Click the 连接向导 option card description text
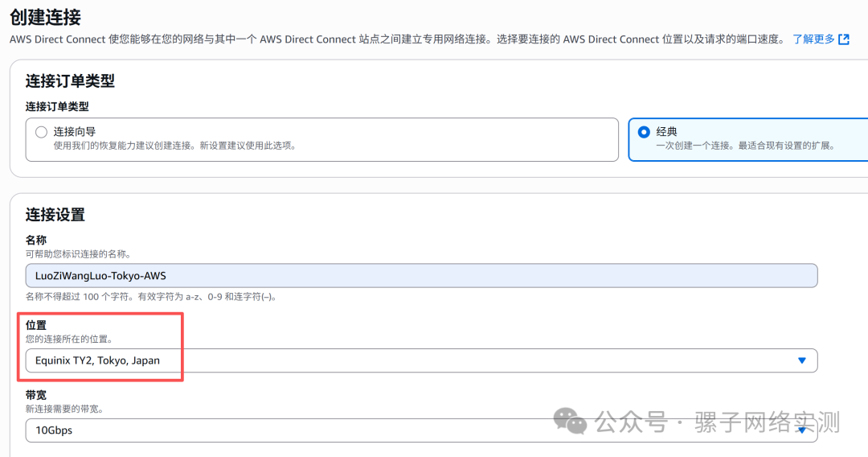 pos(174,146)
